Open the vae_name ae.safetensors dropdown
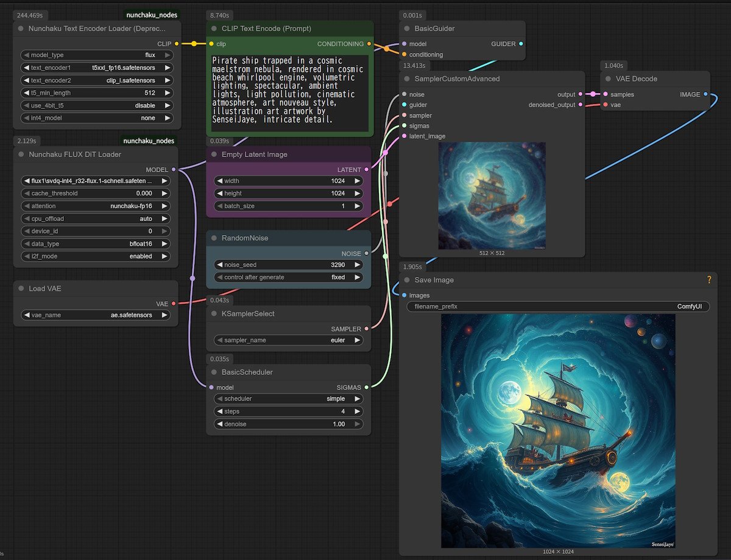 coord(96,315)
